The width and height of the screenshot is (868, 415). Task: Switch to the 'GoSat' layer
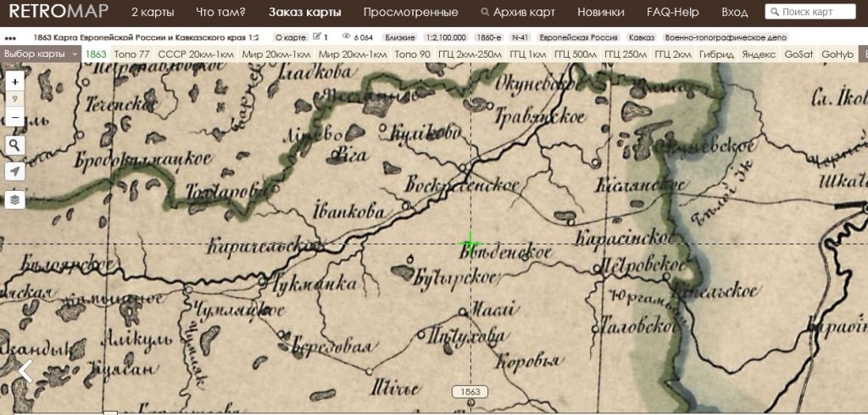pos(798,54)
